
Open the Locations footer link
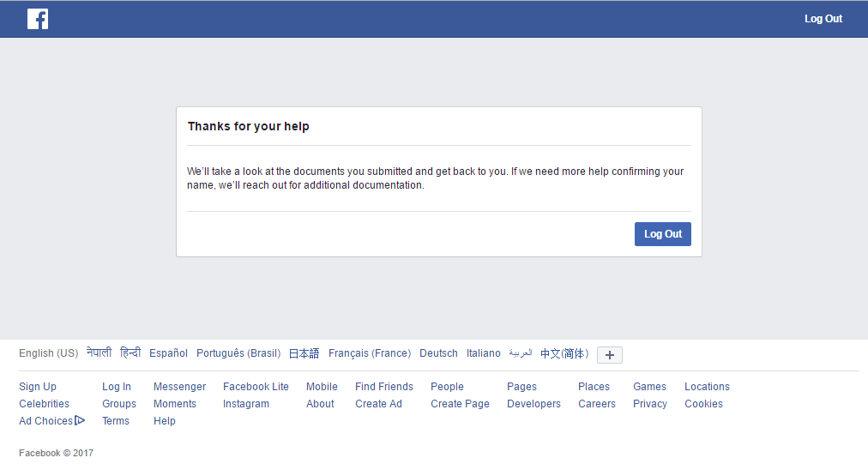click(707, 387)
